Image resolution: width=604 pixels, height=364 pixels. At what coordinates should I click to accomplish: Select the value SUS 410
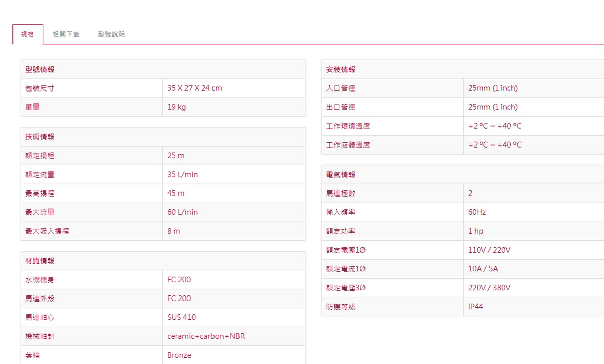coord(181,317)
